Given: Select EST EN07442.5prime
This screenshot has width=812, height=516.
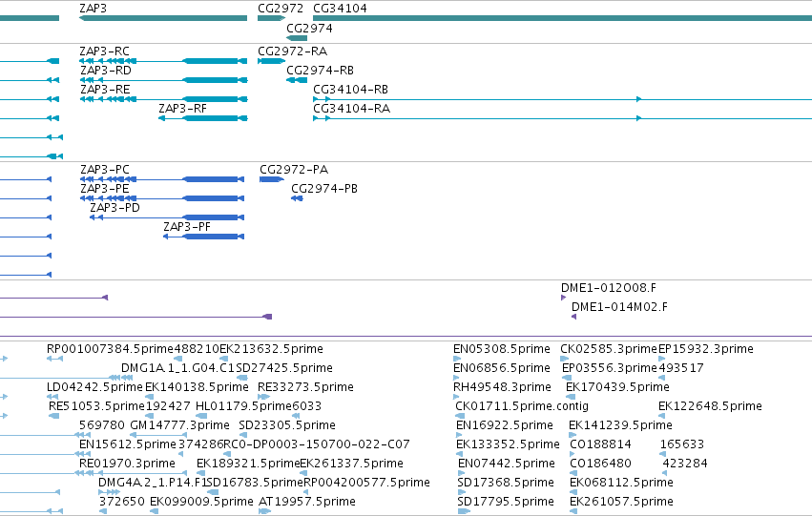Looking at the screenshot, I should tap(507, 464).
